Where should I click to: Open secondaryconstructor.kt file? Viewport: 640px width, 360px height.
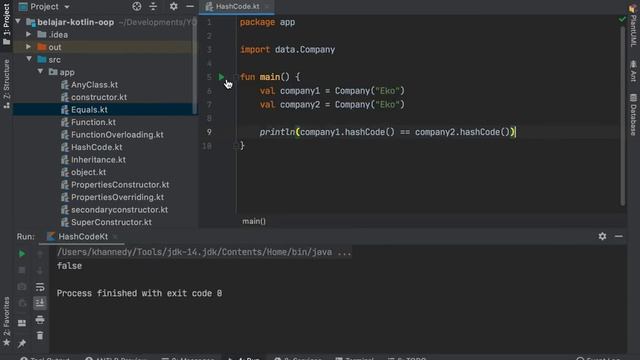tap(119, 210)
